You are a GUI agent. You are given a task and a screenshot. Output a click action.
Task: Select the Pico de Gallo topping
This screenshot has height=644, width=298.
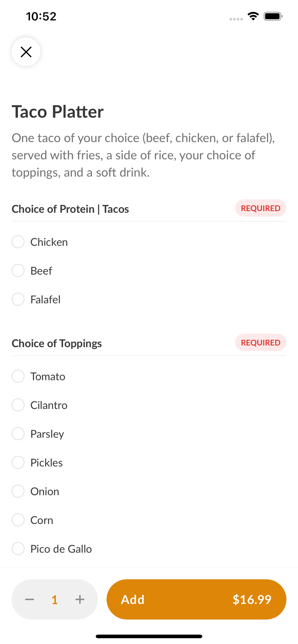click(x=18, y=548)
